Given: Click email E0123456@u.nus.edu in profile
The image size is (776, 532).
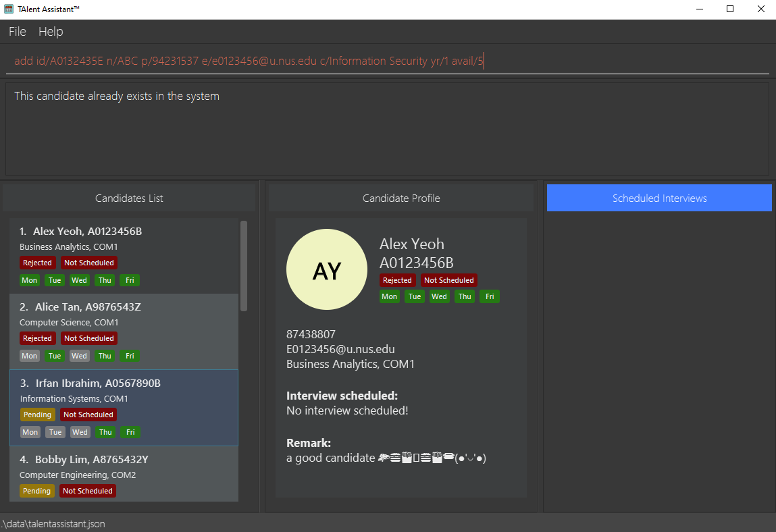Looking at the screenshot, I should [x=340, y=349].
